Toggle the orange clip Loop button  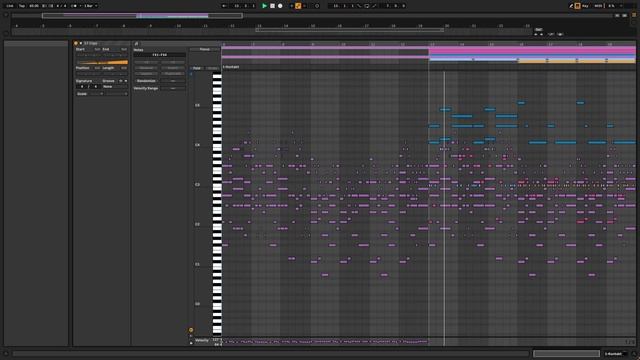tap(103, 62)
